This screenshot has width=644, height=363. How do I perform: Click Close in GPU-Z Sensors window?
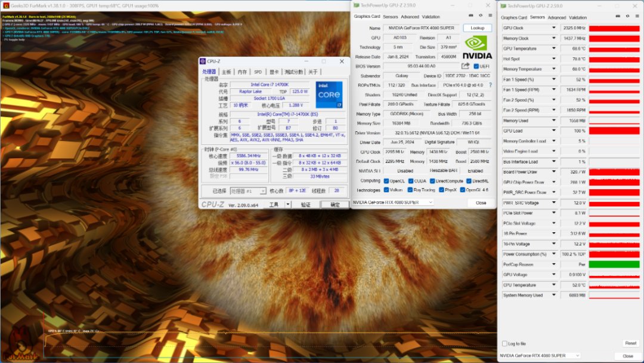coord(627,356)
